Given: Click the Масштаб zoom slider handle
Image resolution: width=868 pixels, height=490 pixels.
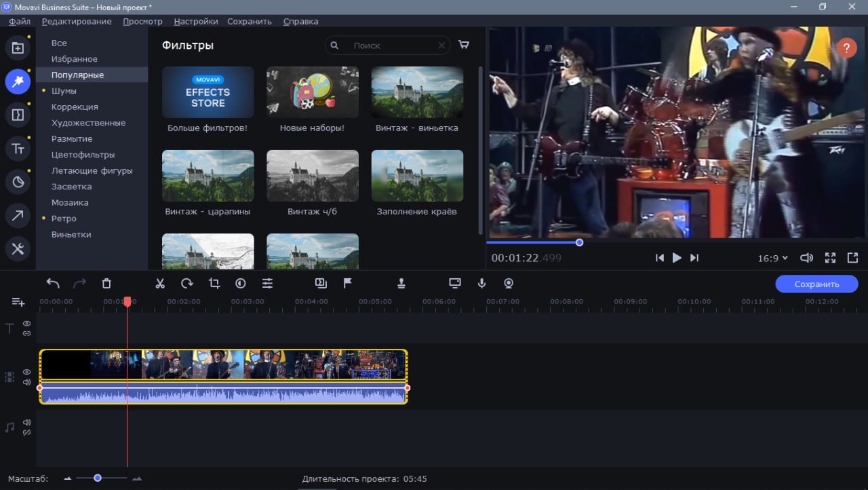Looking at the screenshot, I should (98, 478).
